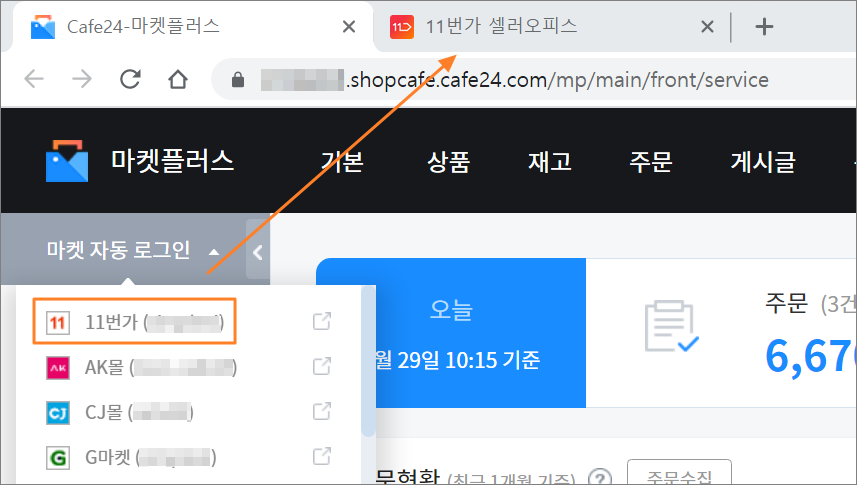Select the 오늘 summary tab
This screenshot has height=485, width=857.
click(x=451, y=332)
